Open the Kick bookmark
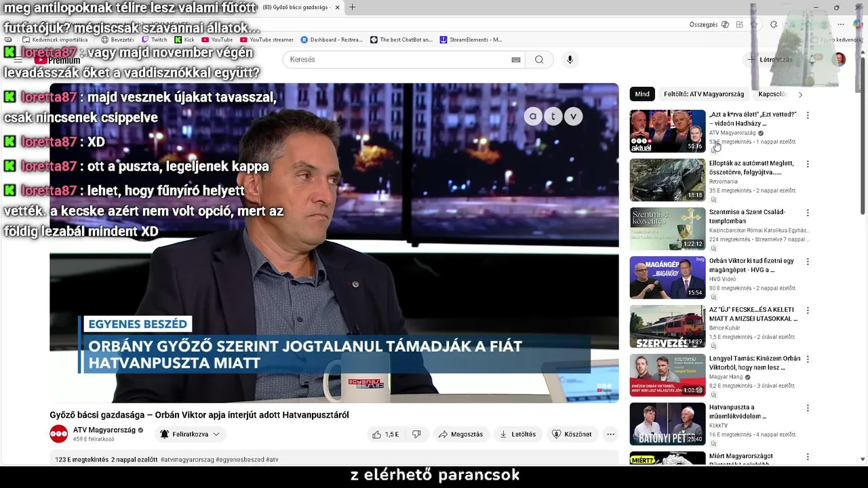The height and width of the screenshot is (488, 868). 184,40
